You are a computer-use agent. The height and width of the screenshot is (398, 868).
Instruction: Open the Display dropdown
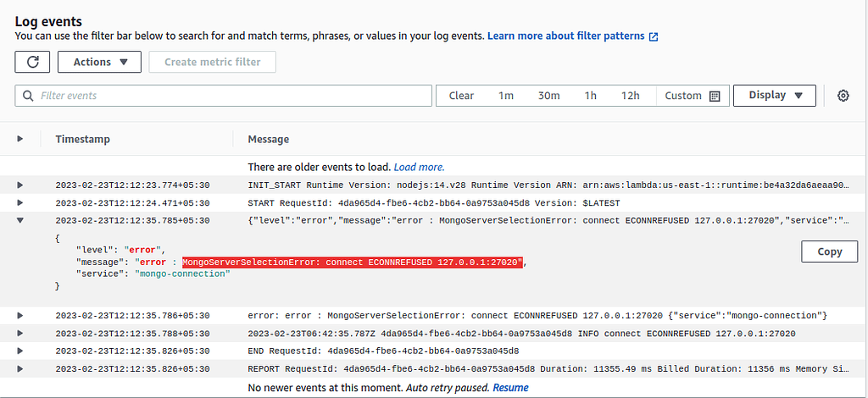point(774,96)
